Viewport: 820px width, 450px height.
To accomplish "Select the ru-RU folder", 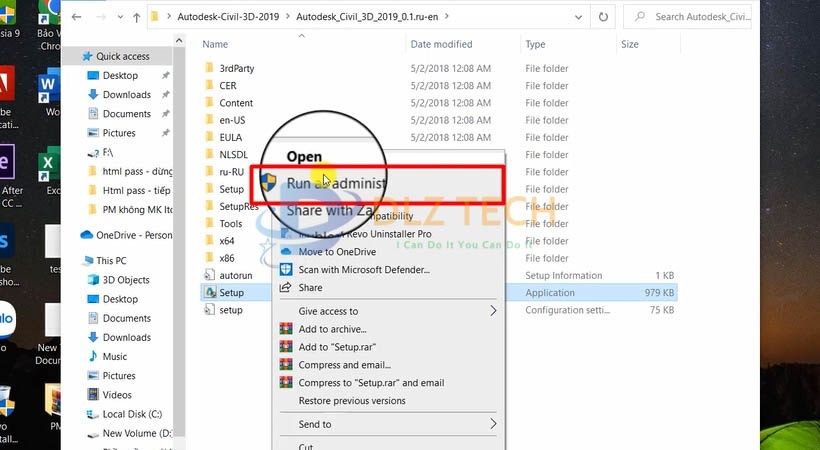I will [x=231, y=172].
